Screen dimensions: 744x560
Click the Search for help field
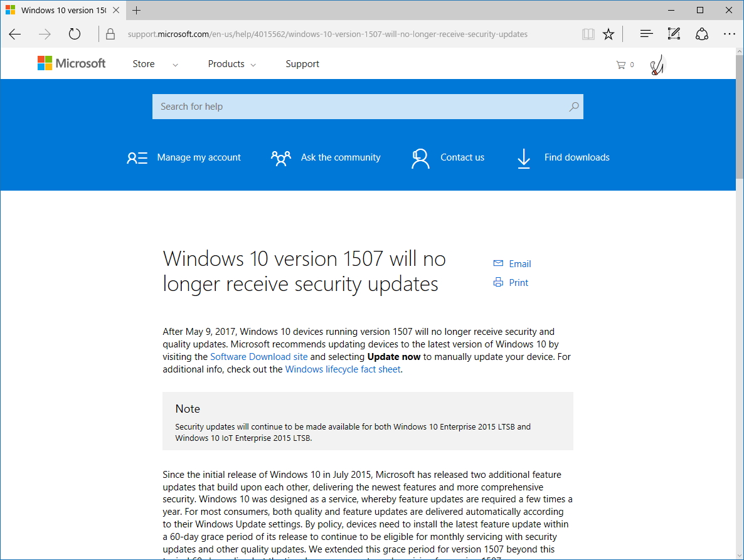coord(368,107)
